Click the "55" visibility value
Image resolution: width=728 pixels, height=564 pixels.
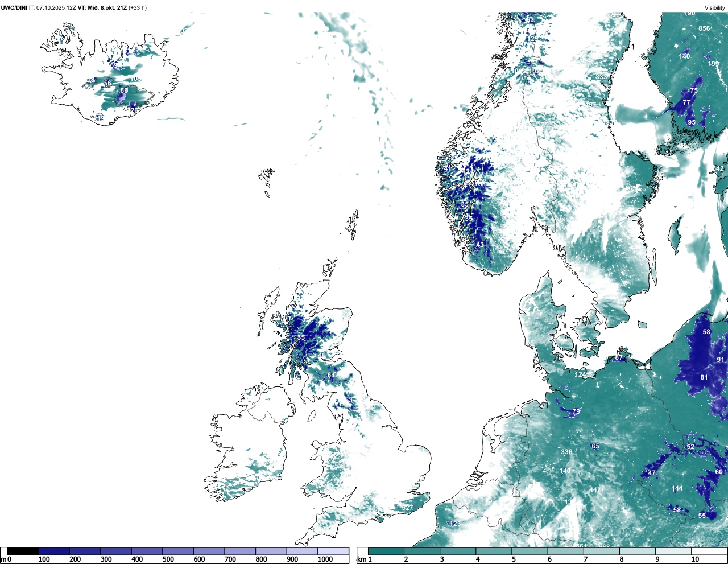click(702, 516)
